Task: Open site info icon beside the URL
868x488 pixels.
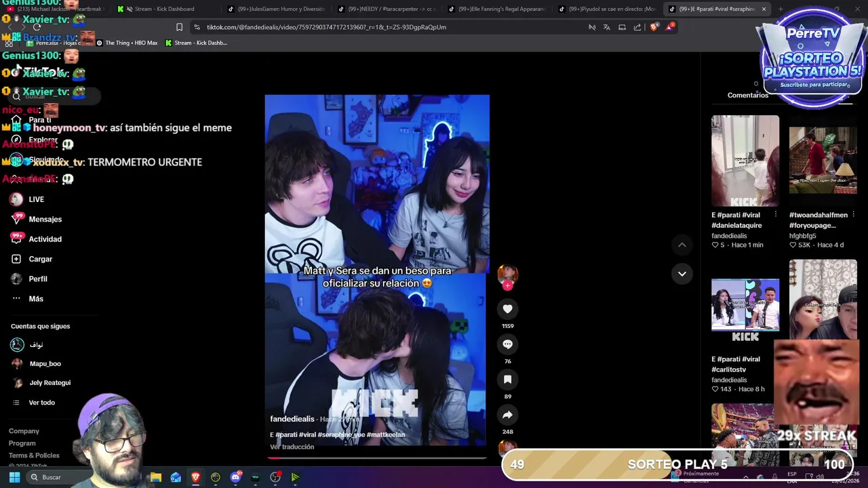Action: (x=197, y=27)
